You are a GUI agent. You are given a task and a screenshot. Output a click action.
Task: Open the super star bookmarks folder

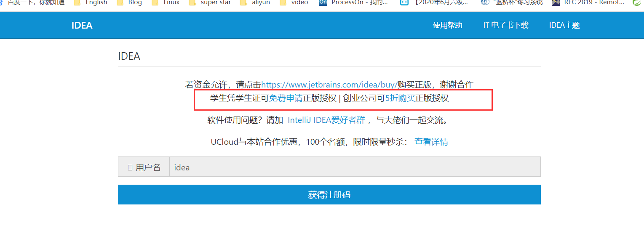click(x=210, y=3)
